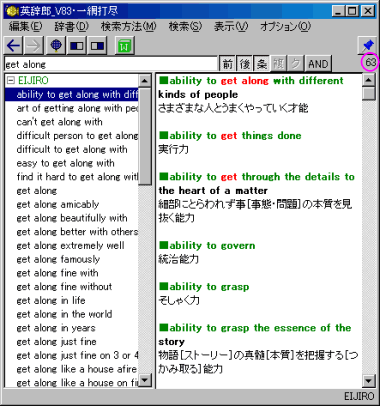380x406 pixels.
Task: Open the オプション(O) menu
Action: [285, 26]
